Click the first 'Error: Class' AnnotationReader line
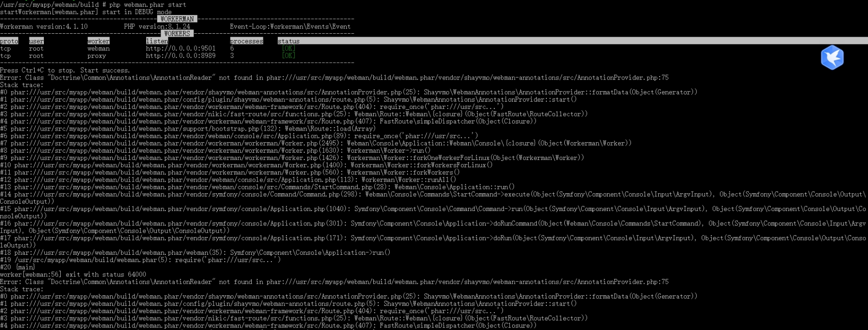The width and height of the screenshot is (868, 330). [x=334, y=78]
